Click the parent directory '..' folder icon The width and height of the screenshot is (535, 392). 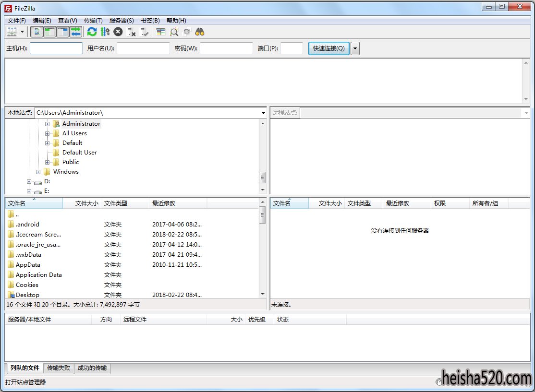[x=11, y=214]
